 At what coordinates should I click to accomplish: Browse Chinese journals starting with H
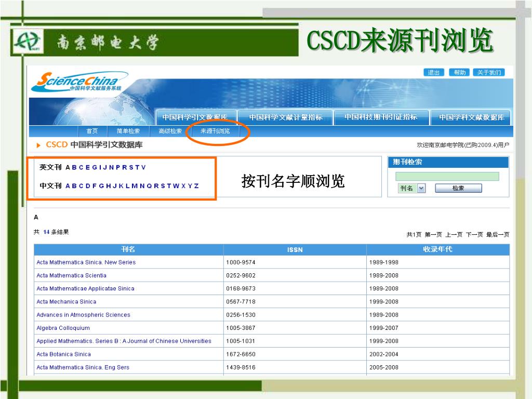(x=108, y=186)
